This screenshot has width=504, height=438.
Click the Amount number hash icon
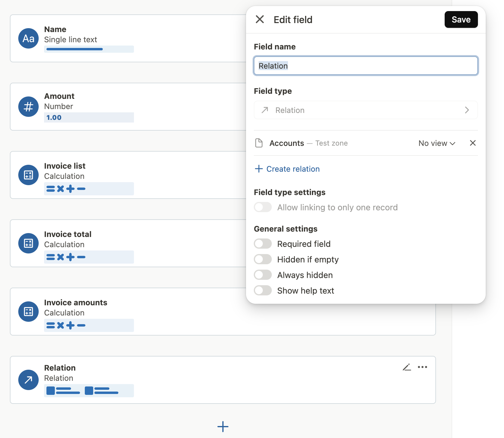point(28,107)
